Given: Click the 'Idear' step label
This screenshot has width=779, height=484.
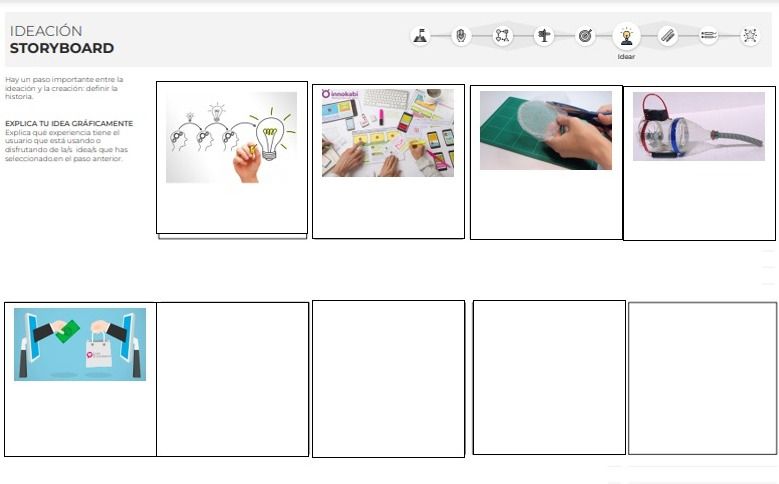Looking at the screenshot, I should (x=626, y=57).
